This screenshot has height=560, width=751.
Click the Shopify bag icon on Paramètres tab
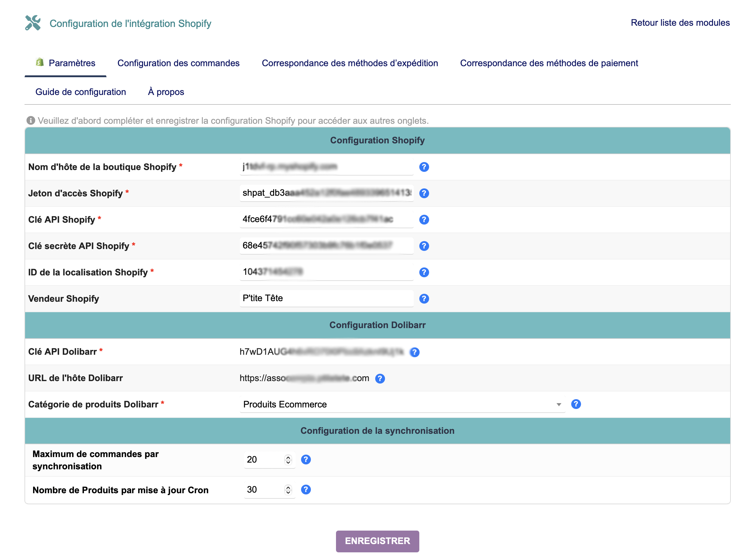point(40,62)
